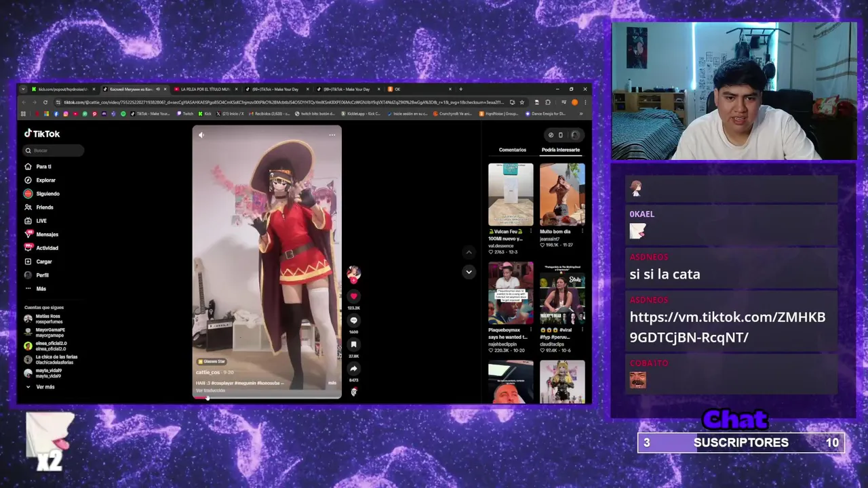
Task: Open cattie_cos author name
Action: click(208, 372)
